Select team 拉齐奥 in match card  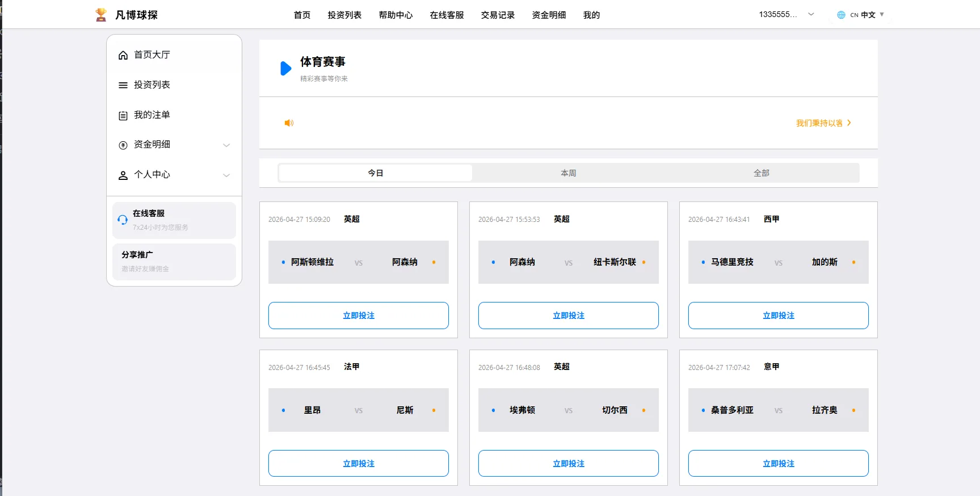click(x=825, y=410)
